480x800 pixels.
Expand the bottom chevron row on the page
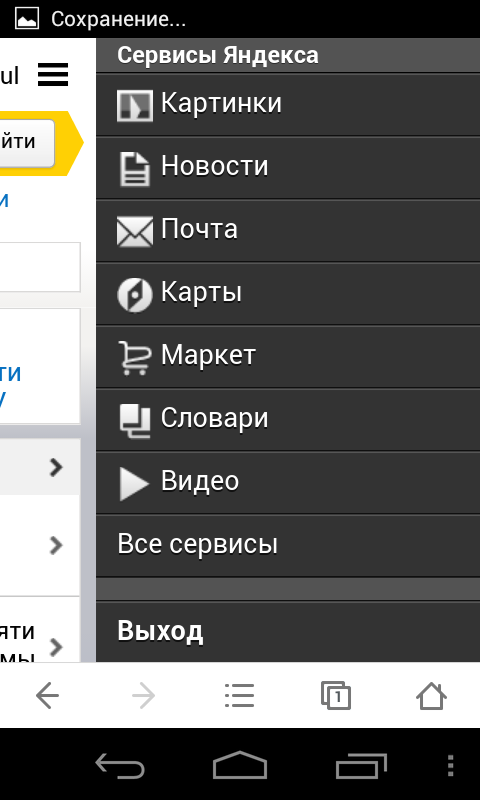[57, 647]
